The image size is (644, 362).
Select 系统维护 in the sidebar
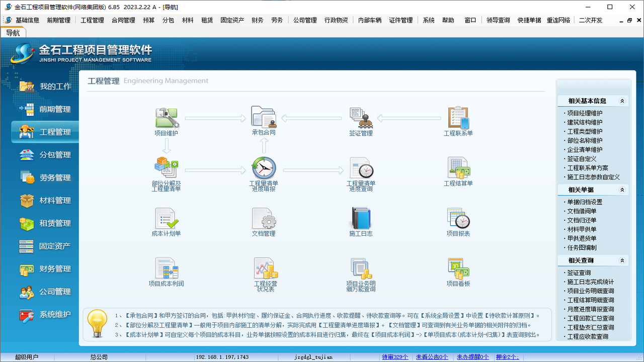pyautogui.click(x=45, y=314)
